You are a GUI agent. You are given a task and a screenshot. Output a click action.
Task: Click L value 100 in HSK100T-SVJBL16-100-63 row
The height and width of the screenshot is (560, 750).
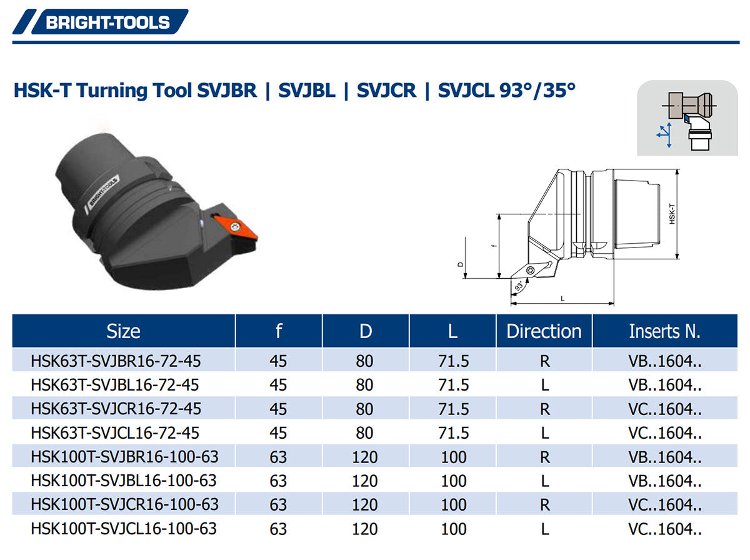(x=453, y=481)
